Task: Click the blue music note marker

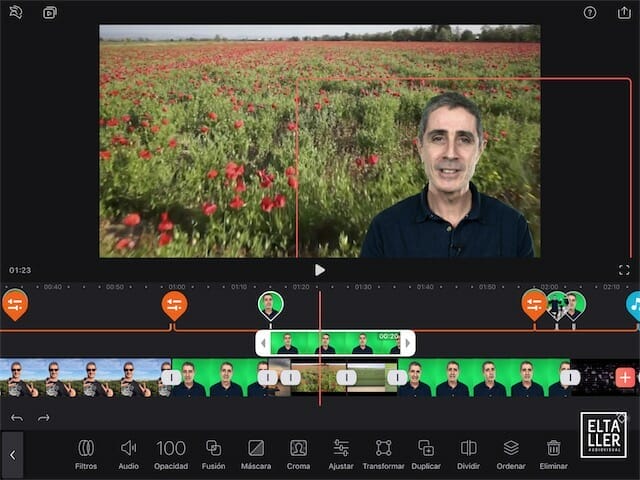Action: tap(633, 302)
